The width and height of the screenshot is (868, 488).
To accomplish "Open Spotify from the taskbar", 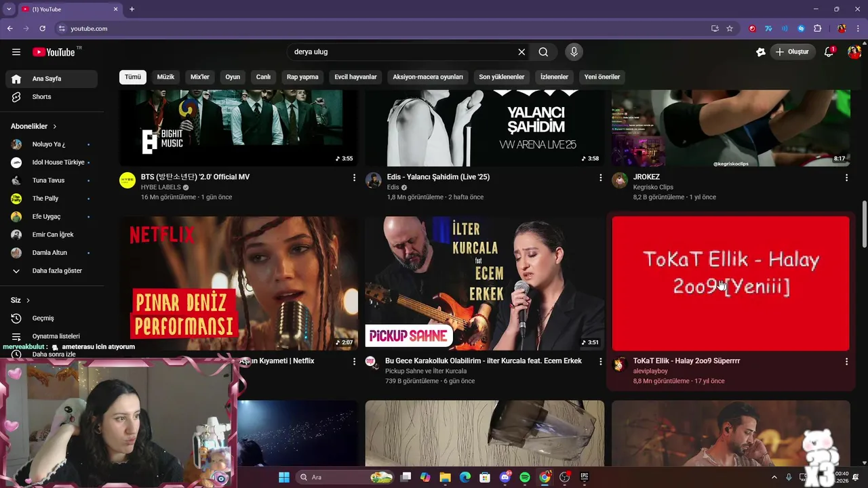I will click(x=525, y=477).
